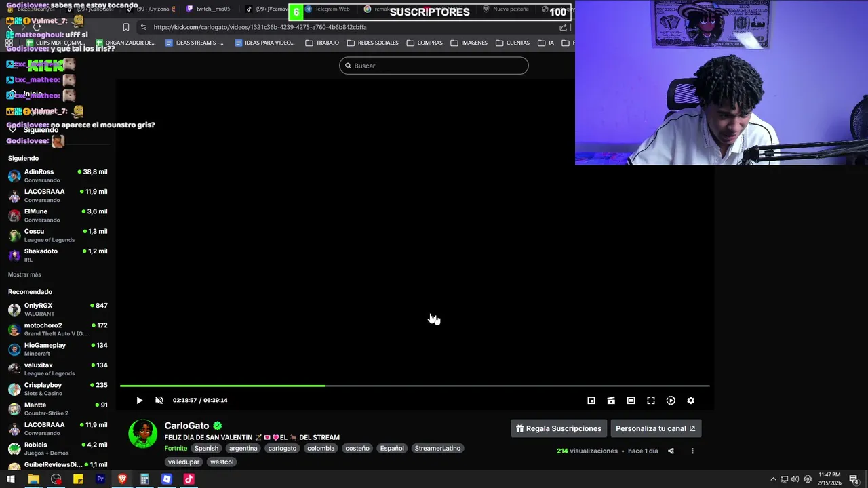868x488 pixels.
Task: Switch to the twitch__mia05 tab
Action: tap(209, 9)
